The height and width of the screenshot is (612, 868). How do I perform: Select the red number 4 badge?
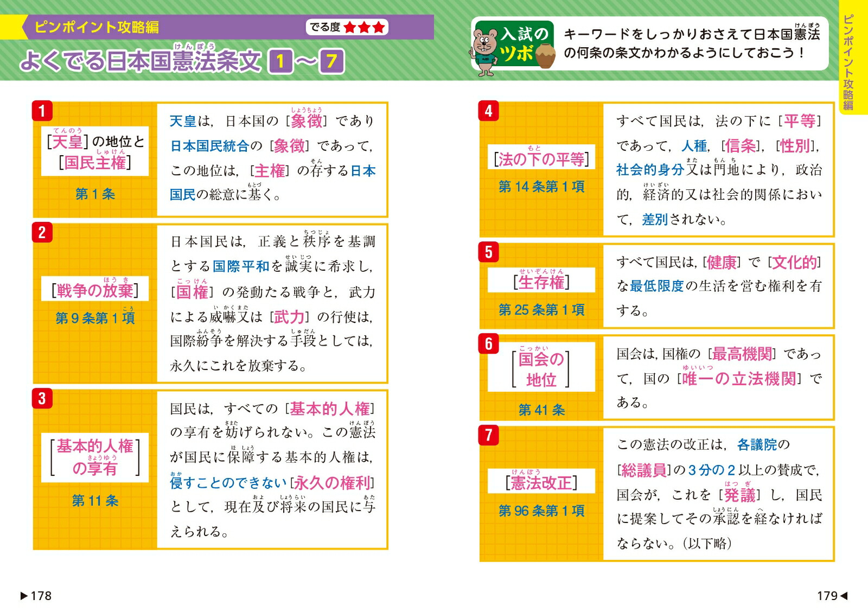tap(488, 111)
